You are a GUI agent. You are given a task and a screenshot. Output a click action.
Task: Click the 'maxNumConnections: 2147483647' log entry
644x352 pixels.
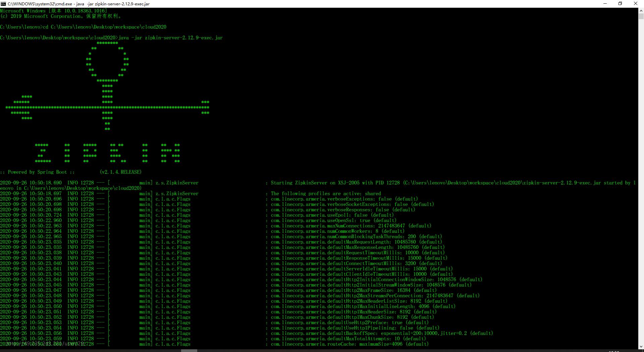[351, 226]
